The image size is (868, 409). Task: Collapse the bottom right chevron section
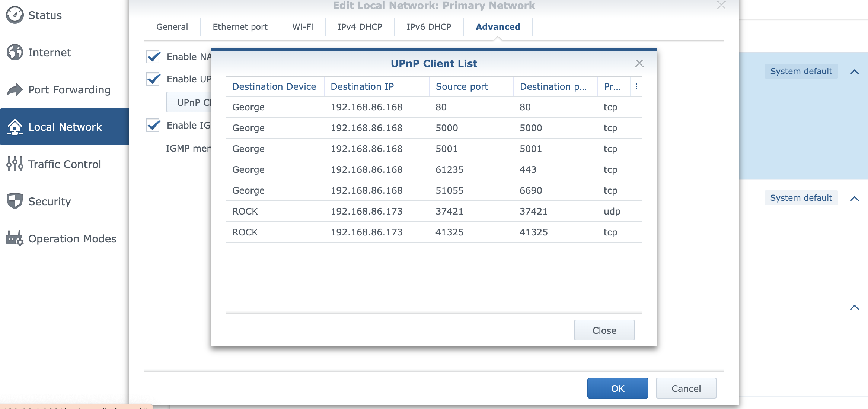[855, 307]
